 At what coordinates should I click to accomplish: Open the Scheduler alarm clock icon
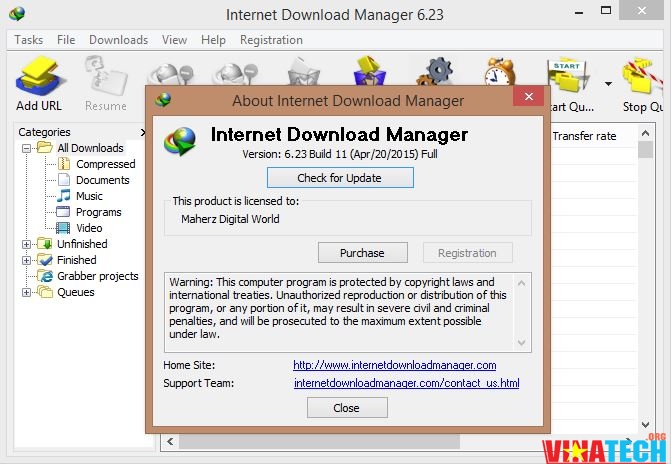(x=500, y=71)
